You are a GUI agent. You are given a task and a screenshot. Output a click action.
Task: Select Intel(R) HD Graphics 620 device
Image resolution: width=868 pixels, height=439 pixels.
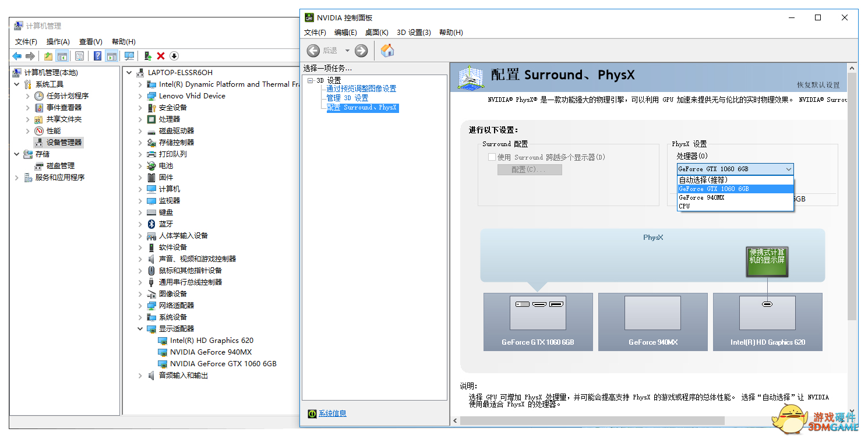pos(211,341)
